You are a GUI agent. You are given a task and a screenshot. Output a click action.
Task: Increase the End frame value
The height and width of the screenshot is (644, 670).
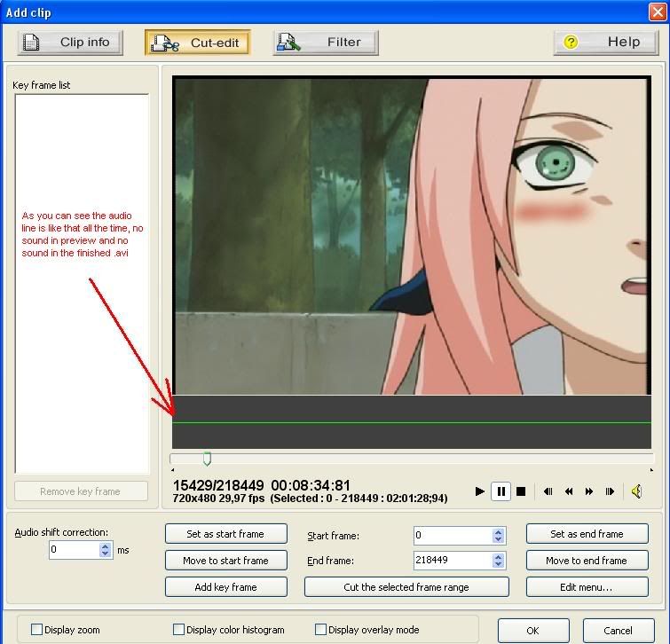tap(498, 557)
